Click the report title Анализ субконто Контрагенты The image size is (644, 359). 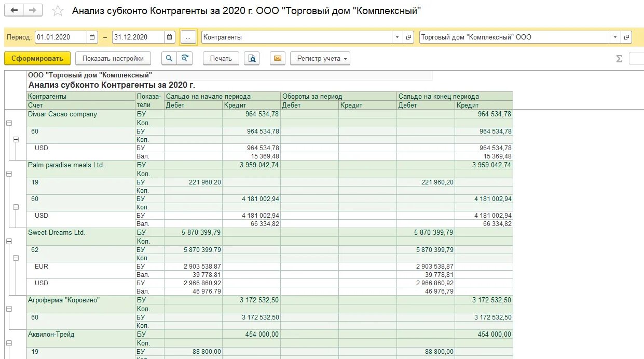[112, 85]
